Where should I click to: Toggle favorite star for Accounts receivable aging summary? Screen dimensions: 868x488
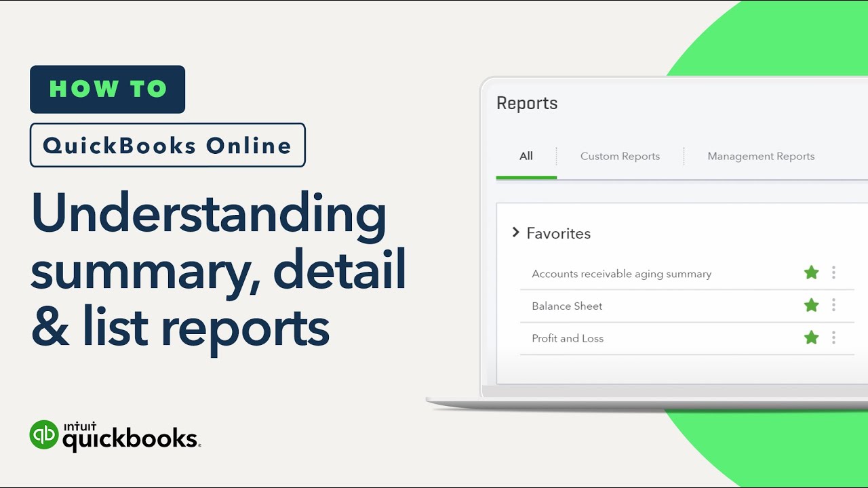pyautogui.click(x=811, y=272)
